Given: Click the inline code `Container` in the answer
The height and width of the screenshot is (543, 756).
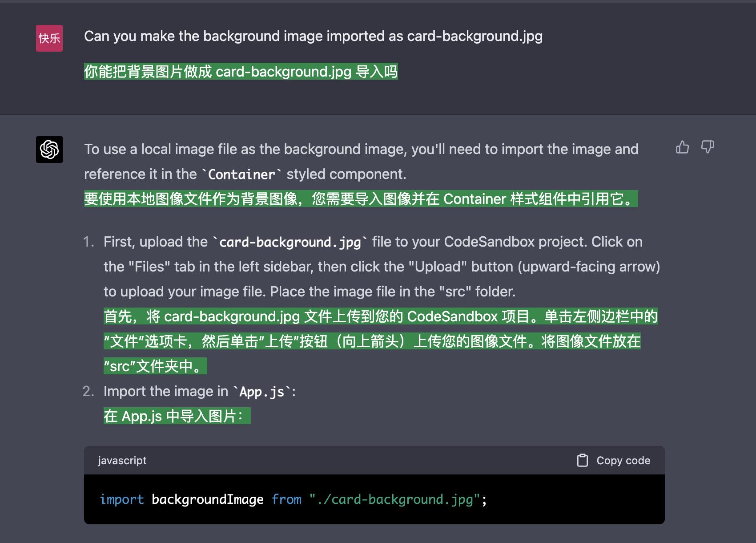Looking at the screenshot, I should pos(242,174).
